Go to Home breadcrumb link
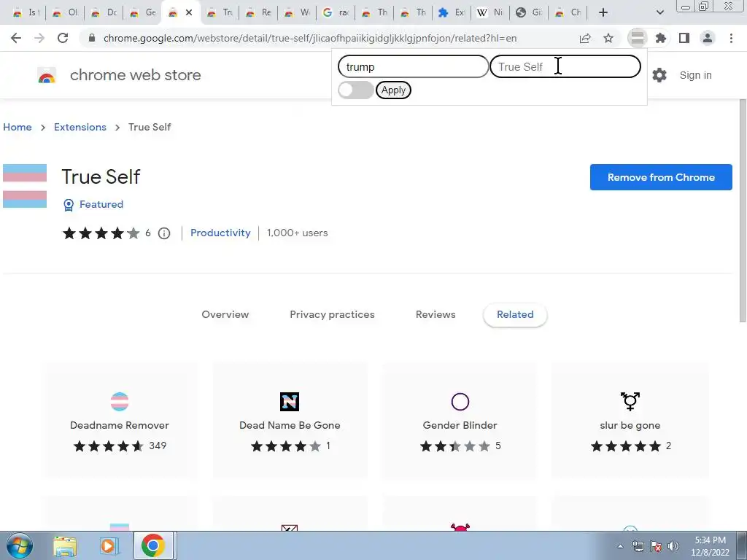 [18, 127]
